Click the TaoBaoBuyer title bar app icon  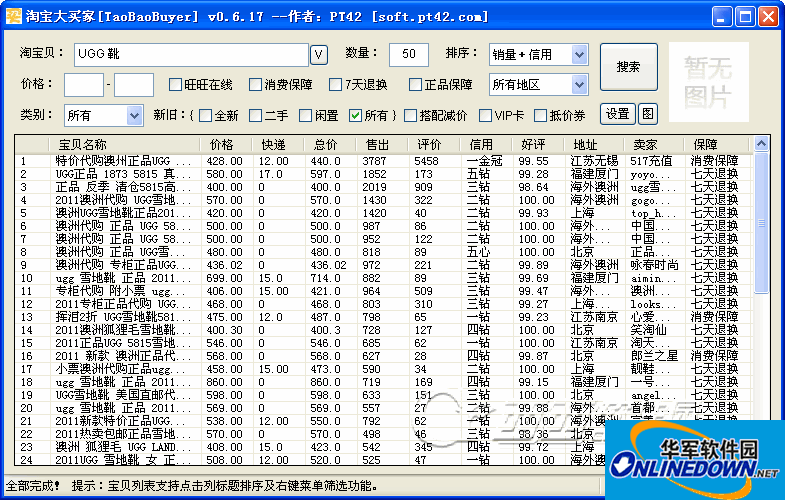click(x=14, y=16)
